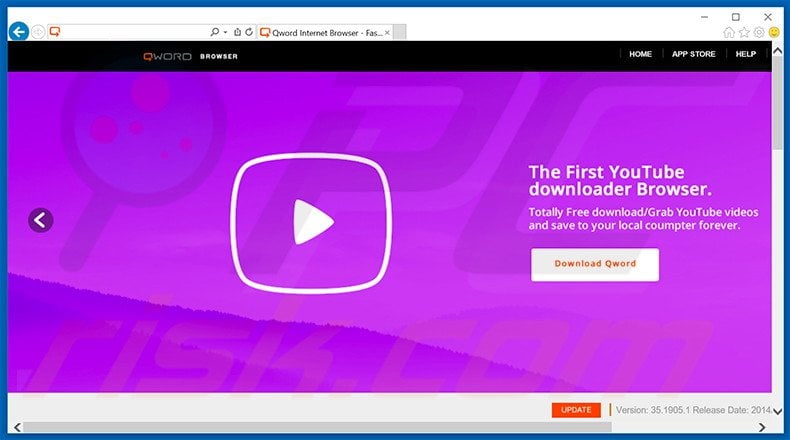
Task: Click the Download Qword button
Action: (595, 265)
